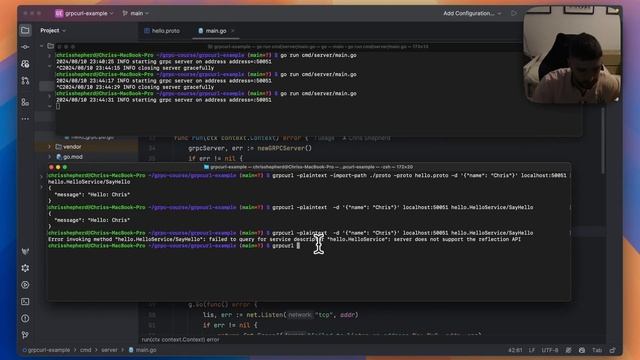Click the icon above Services in the left sidebar
Screen dimensions: 640x360
(x=25, y=251)
